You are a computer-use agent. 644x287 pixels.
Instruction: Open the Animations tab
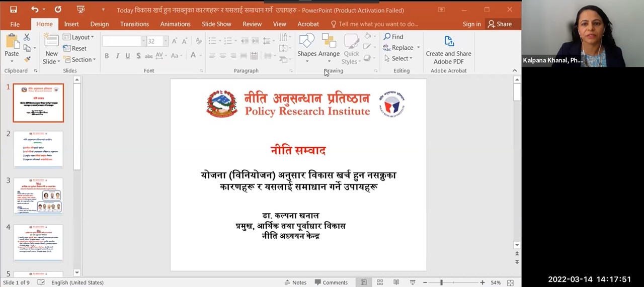point(175,24)
